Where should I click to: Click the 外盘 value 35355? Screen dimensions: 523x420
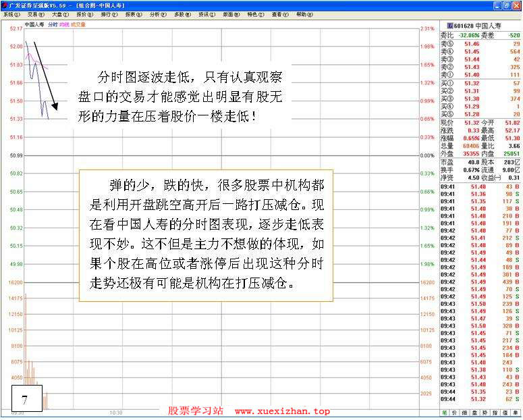[471, 153]
